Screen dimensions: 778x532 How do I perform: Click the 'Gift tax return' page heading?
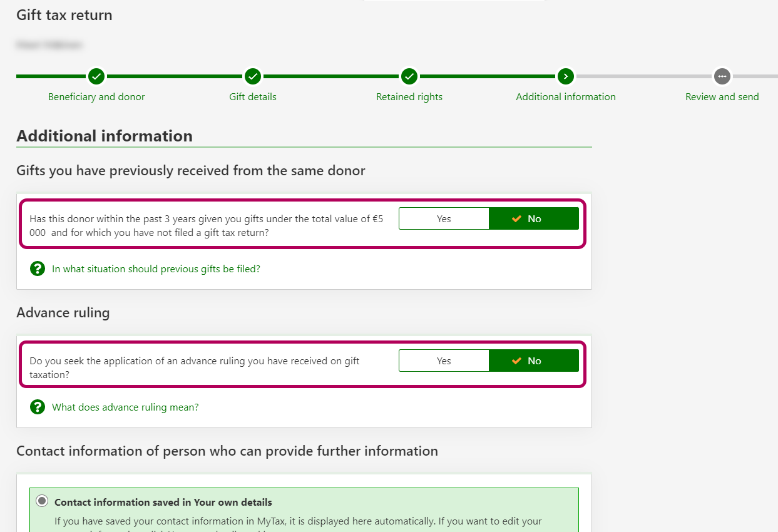coord(64,15)
